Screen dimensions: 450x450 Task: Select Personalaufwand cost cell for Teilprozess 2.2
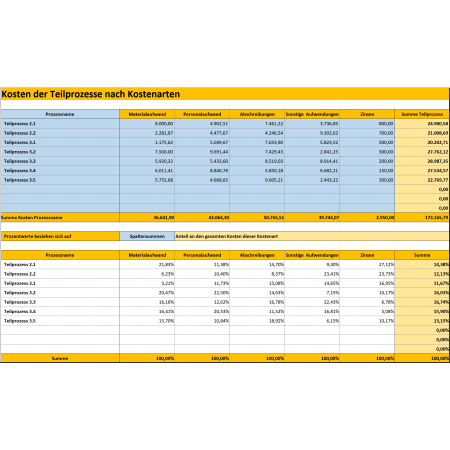202,133
